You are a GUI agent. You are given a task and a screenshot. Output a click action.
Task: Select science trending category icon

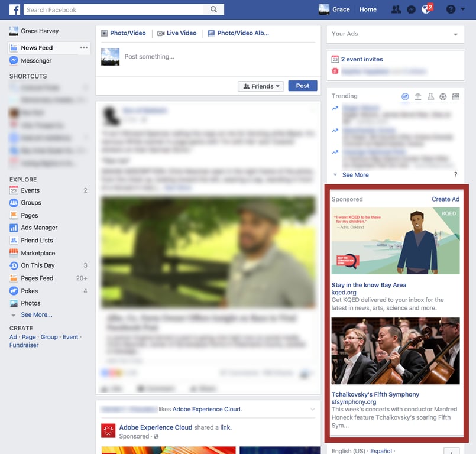click(x=430, y=96)
